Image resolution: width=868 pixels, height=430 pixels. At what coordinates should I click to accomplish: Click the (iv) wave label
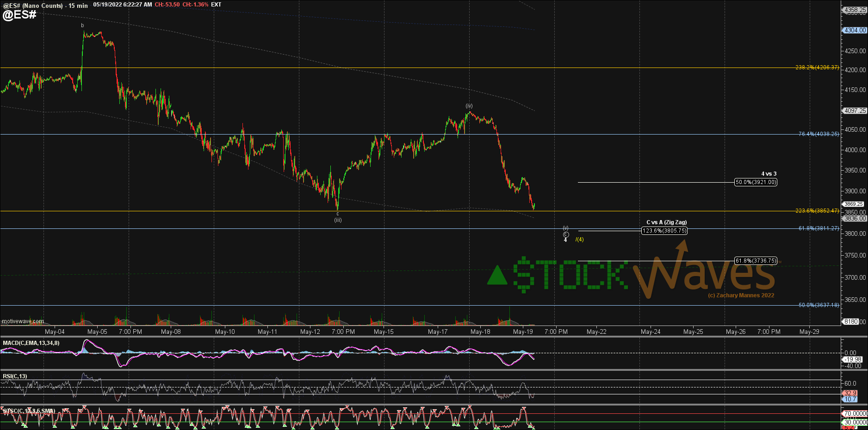click(x=469, y=106)
